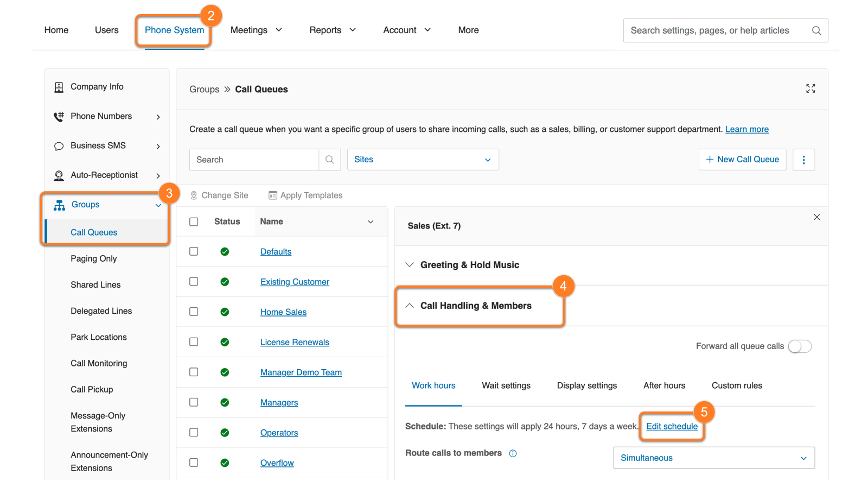Expand the Greeting & Hold Music section
The width and height of the screenshot is (868, 494).
pyautogui.click(x=469, y=265)
